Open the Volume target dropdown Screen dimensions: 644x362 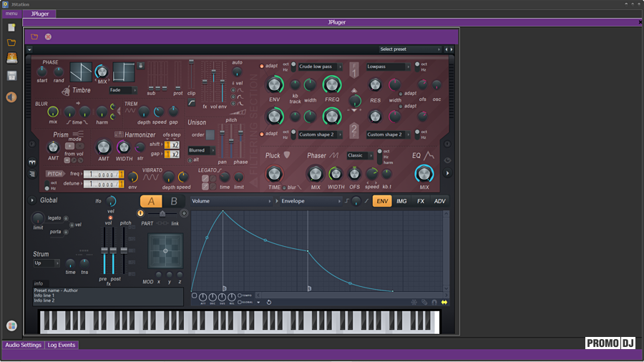[231, 201]
